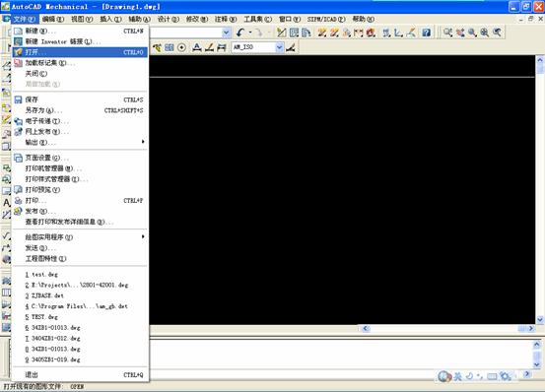This screenshot has width=545, height=392.
Task: Click the horizontal scrollbar right arrow
Action: [531, 328]
